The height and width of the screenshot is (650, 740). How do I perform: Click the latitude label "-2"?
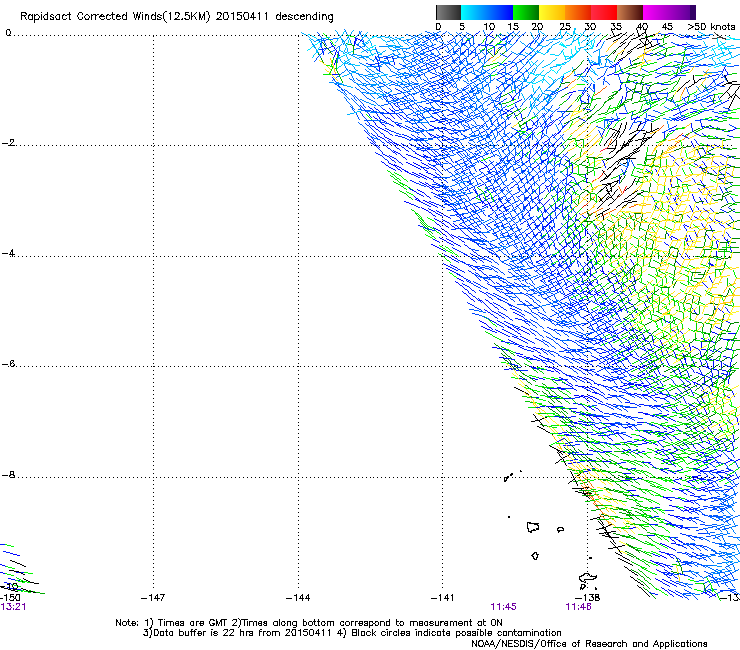pos(8,143)
